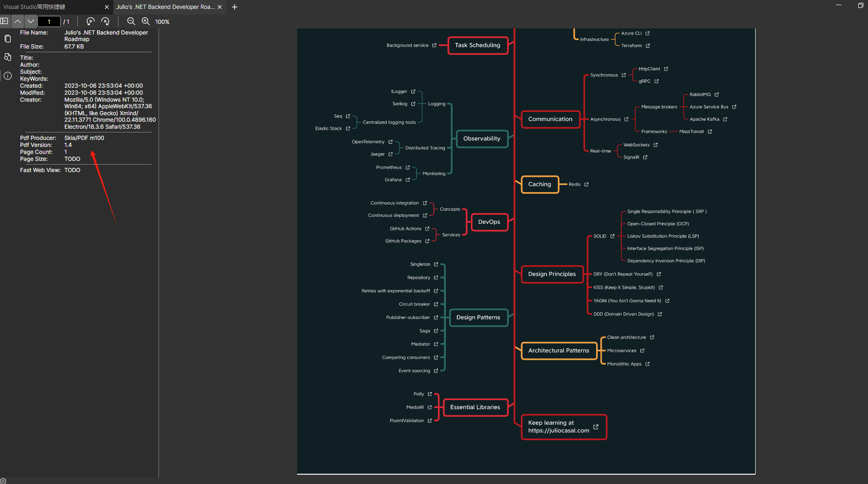This screenshot has width=868, height=484.
Task: Open the search panel in the sidebar
Action: tap(7, 57)
